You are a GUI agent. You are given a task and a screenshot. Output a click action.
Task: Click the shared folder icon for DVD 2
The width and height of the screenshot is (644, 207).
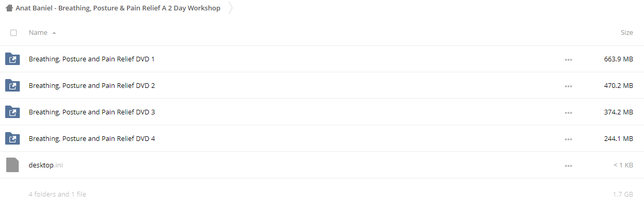[x=12, y=85]
